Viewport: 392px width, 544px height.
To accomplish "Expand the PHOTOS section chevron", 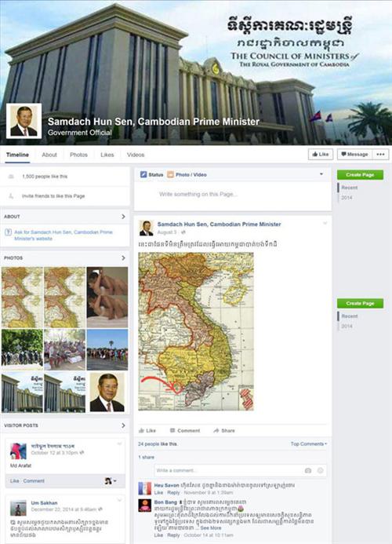I will tap(123, 257).
